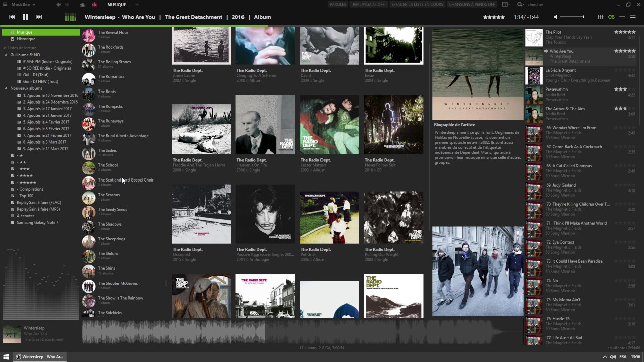644x362 pixels.
Task: Click the two-bar layout icon
Action: [x=633, y=17]
